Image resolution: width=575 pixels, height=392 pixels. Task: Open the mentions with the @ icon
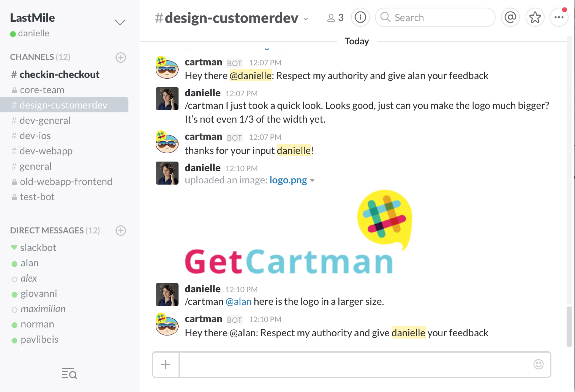510,17
